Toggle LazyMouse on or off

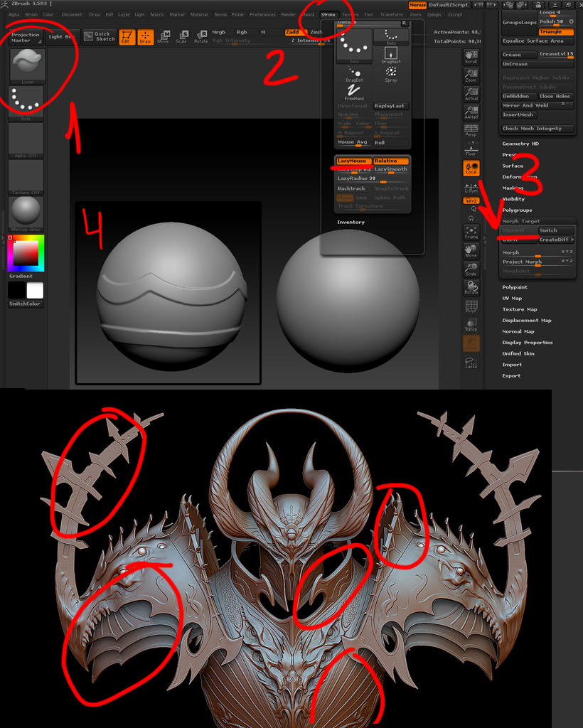click(353, 161)
